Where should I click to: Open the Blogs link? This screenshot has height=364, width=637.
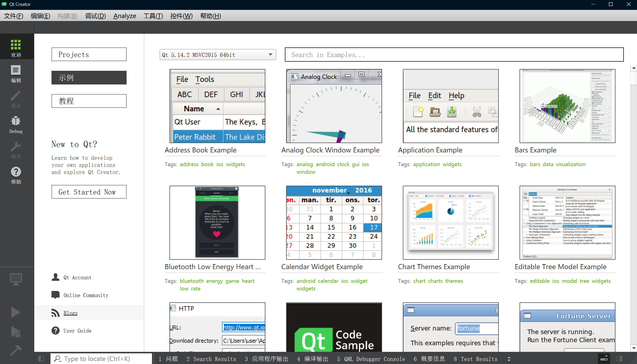(71, 313)
